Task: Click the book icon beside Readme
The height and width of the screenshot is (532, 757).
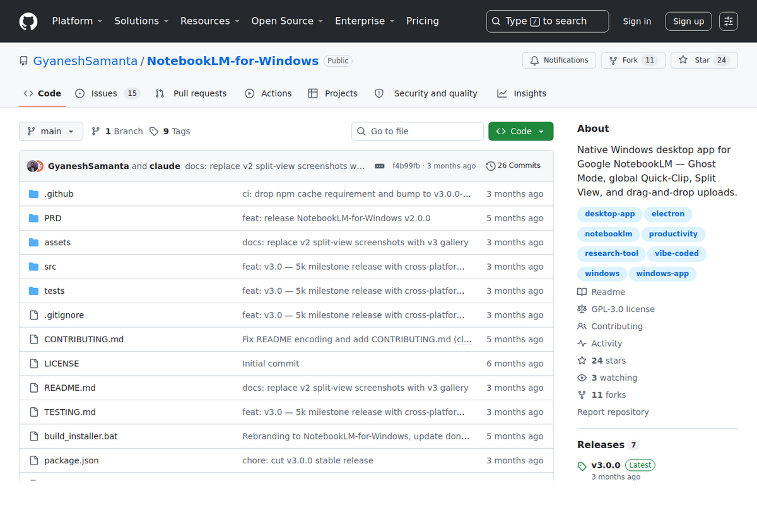Action: click(582, 292)
